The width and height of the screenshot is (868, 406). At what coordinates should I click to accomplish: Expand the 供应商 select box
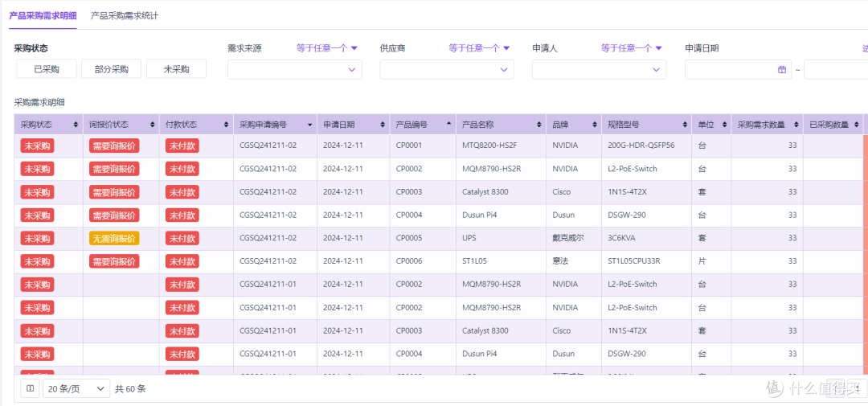[x=447, y=69]
